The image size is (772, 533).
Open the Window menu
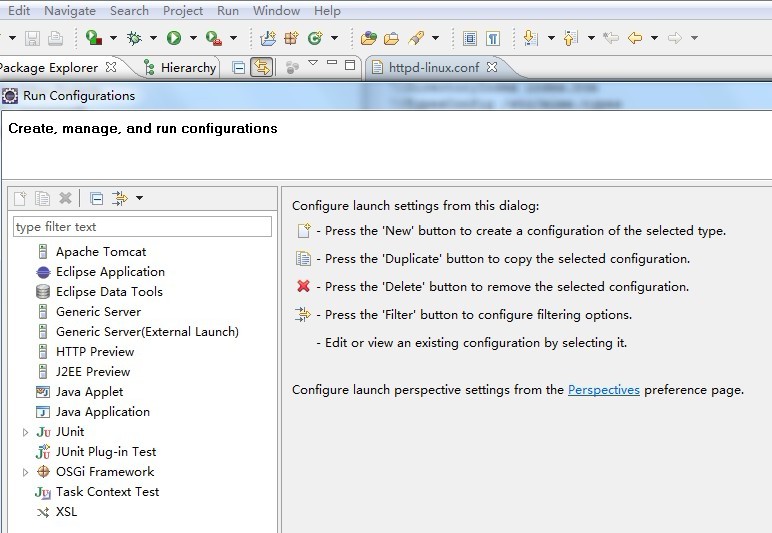[276, 10]
